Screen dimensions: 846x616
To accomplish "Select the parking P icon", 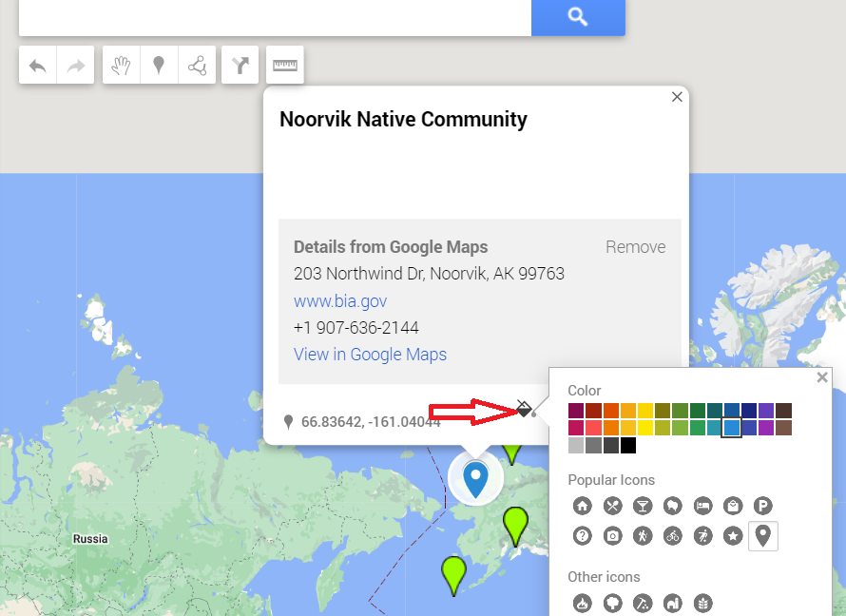I will (x=762, y=506).
